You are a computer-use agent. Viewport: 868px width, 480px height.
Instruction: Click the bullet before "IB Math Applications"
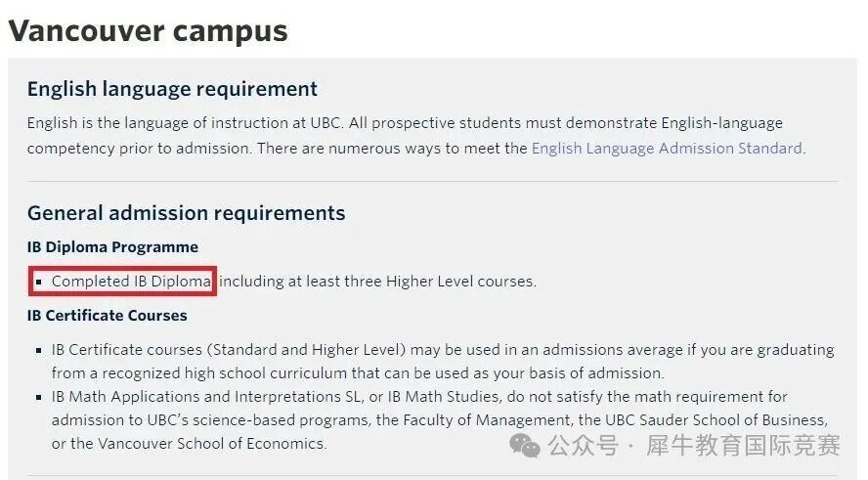(x=38, y=397)
